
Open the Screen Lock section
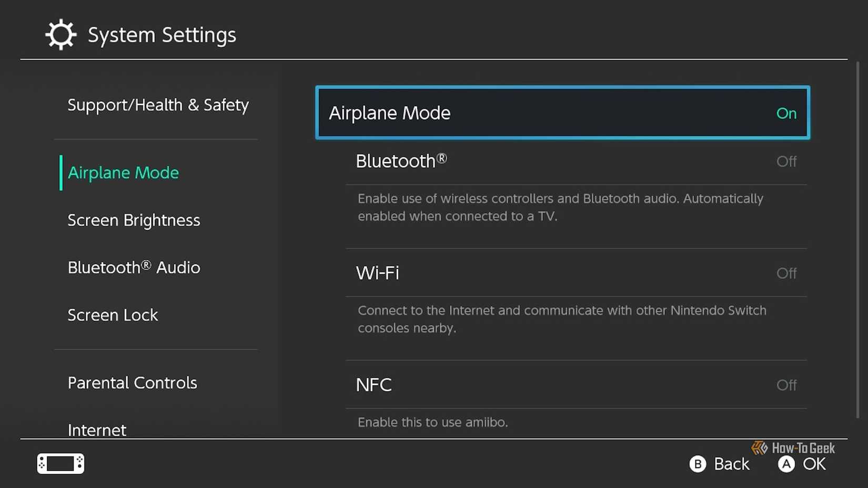click(113, 315)
